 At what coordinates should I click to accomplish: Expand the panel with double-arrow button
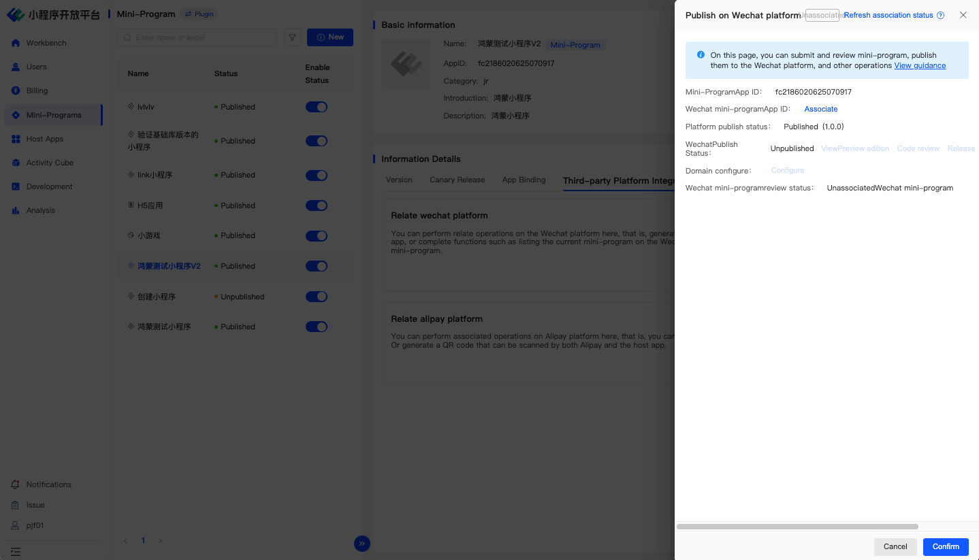pyautogui.click(x=362, y=543)
